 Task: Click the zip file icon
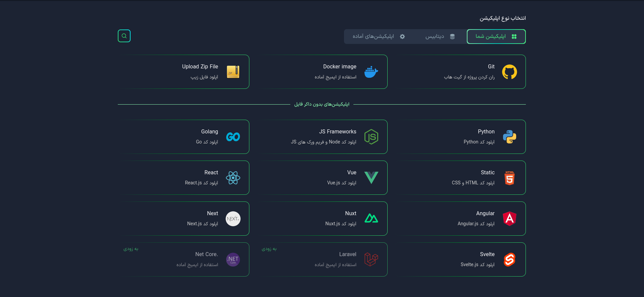233,72
